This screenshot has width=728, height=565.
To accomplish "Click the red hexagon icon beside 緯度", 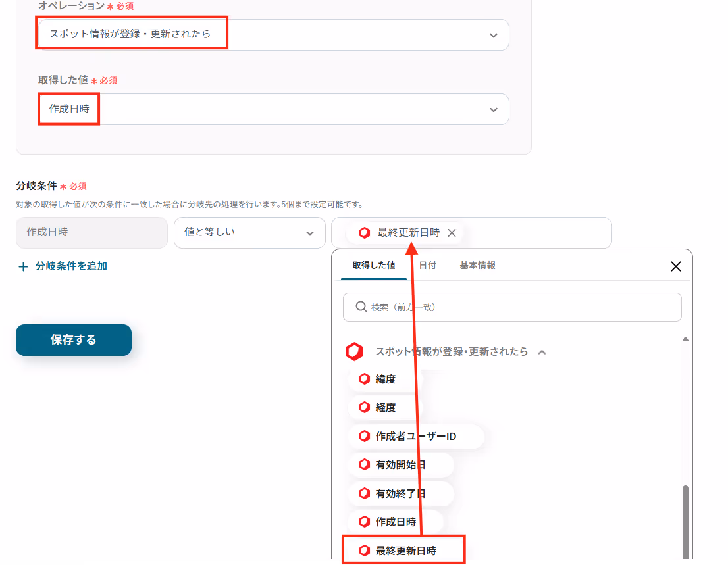I will point(365,379).
